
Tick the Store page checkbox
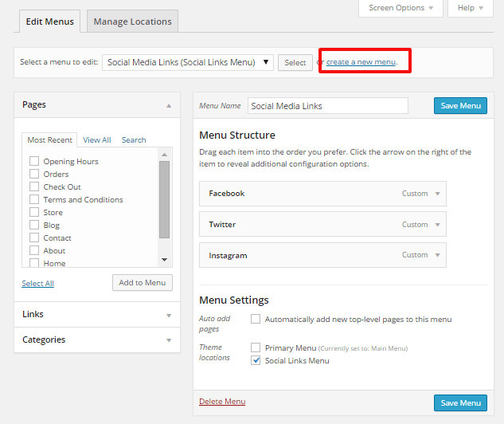[x=34, y=212]
